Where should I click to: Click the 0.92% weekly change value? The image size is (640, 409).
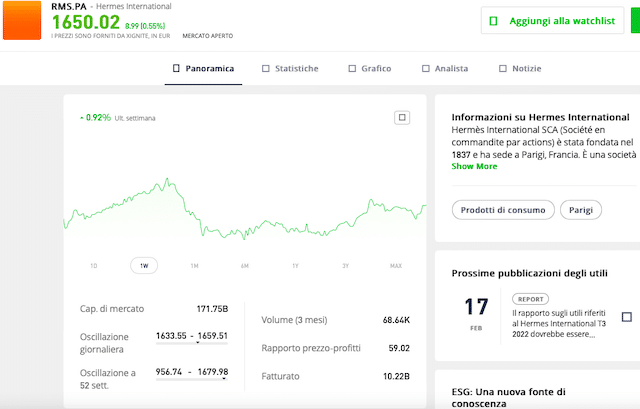coord(98,118)
